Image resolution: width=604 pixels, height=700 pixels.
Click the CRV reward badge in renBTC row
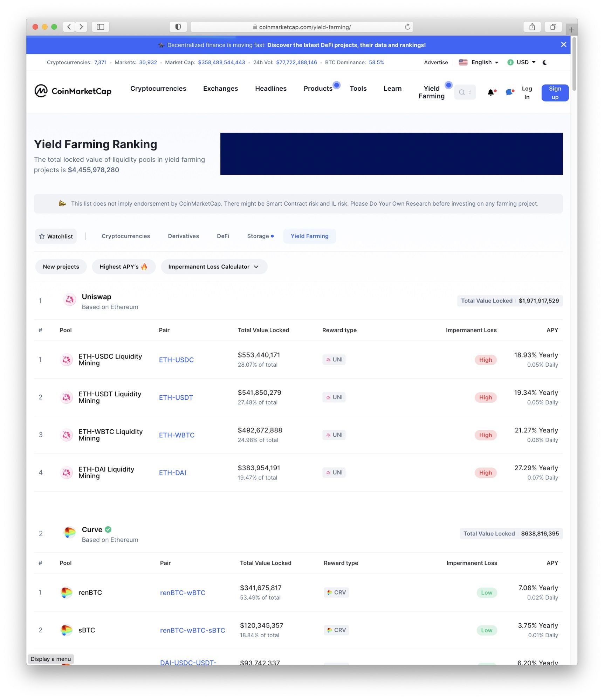(336, 592)
